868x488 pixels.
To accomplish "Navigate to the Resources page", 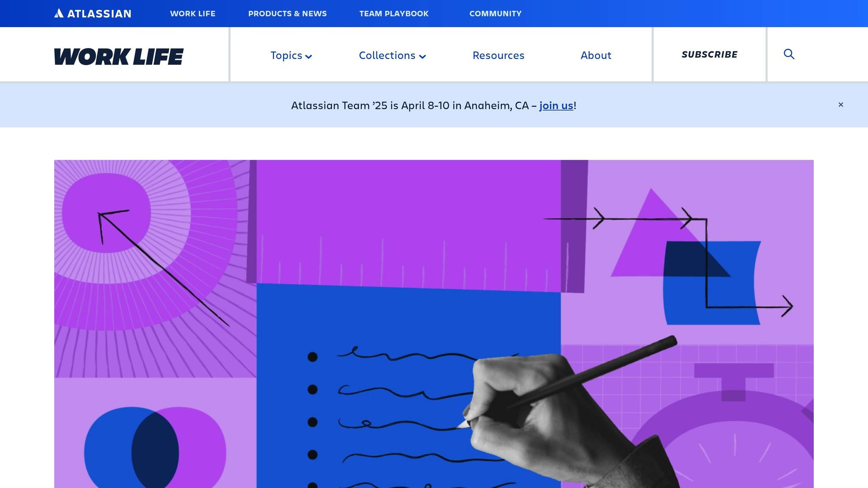I will pyautogui.click(x=498, y=55).
